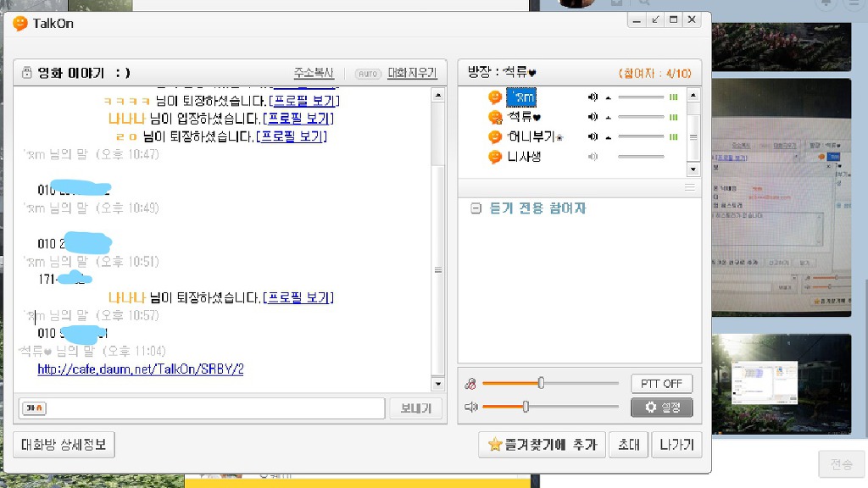Click the lock icon beside the room title

click(x=26, y=73)
